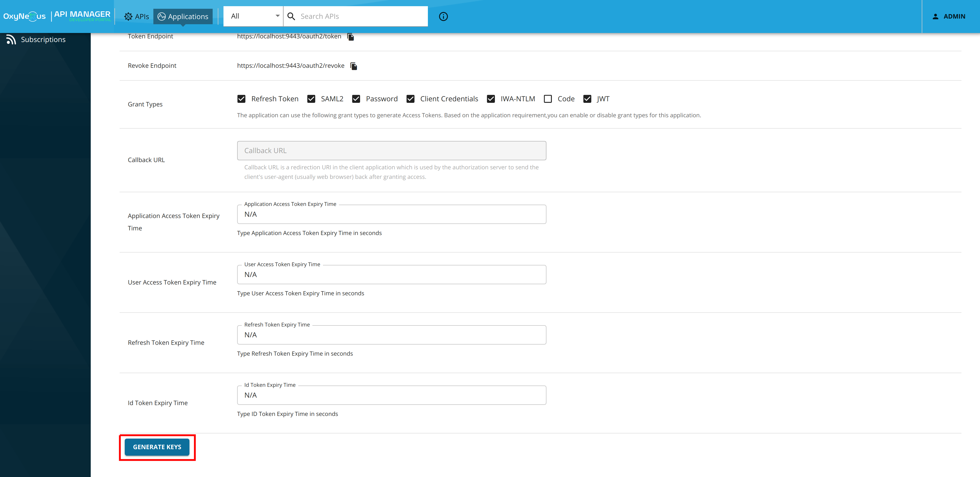Screen dimensions: 980x477
Task: Click the Grant Types row label
Action: [x=145, y=104]
